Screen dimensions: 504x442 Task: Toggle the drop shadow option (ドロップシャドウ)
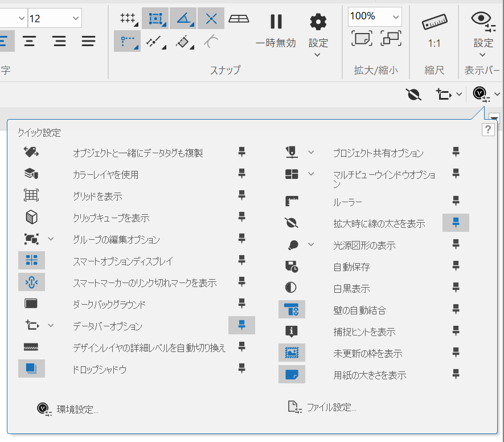click(x=31, y=369)
